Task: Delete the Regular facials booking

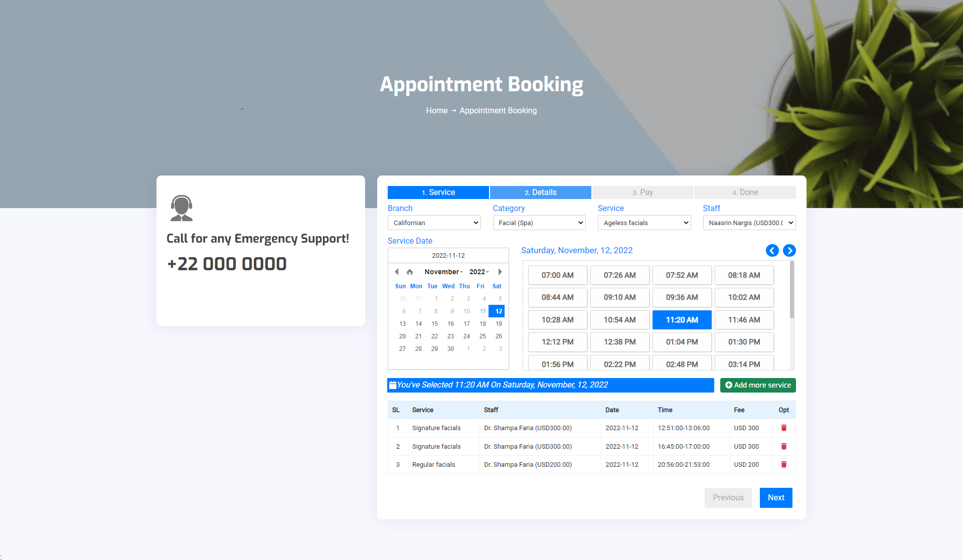Action: pyautogui.click(x=783, y=465)
